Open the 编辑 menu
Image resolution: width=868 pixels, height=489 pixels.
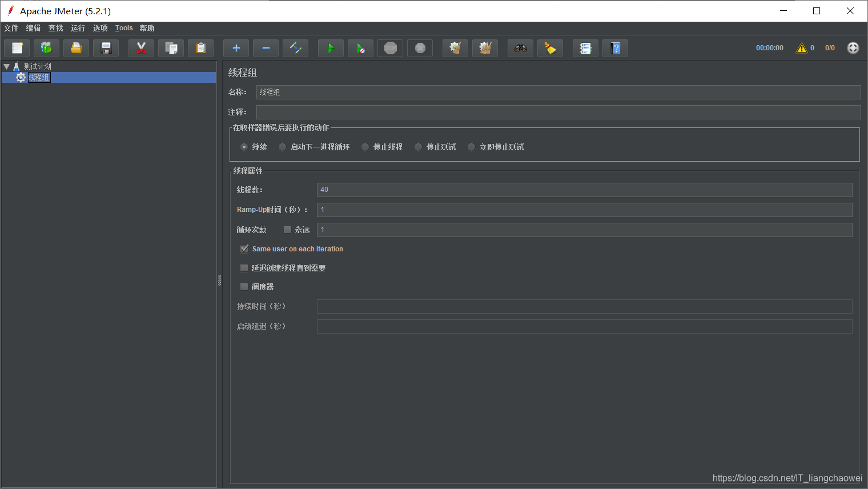click(33, 28)
